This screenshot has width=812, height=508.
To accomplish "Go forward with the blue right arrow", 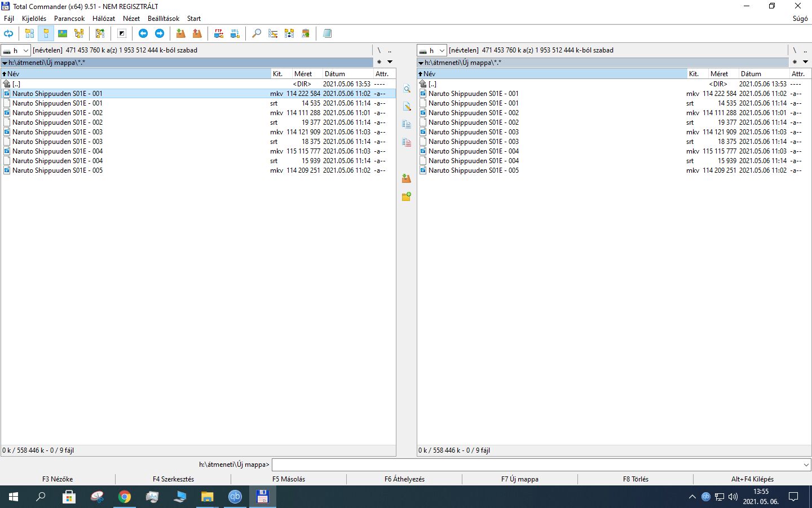I will coord(160,34).
